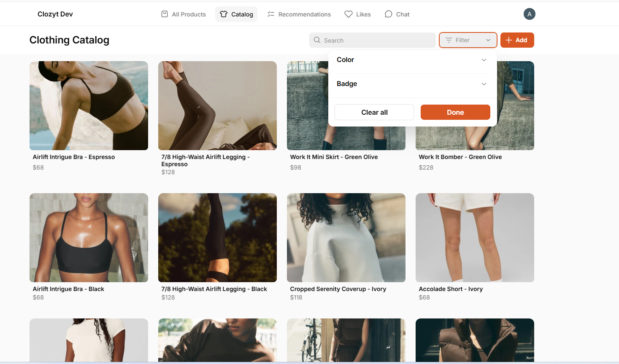Click the plus icon on Add
The height and width of the screenshot is (364, 619).
point(509,40)
